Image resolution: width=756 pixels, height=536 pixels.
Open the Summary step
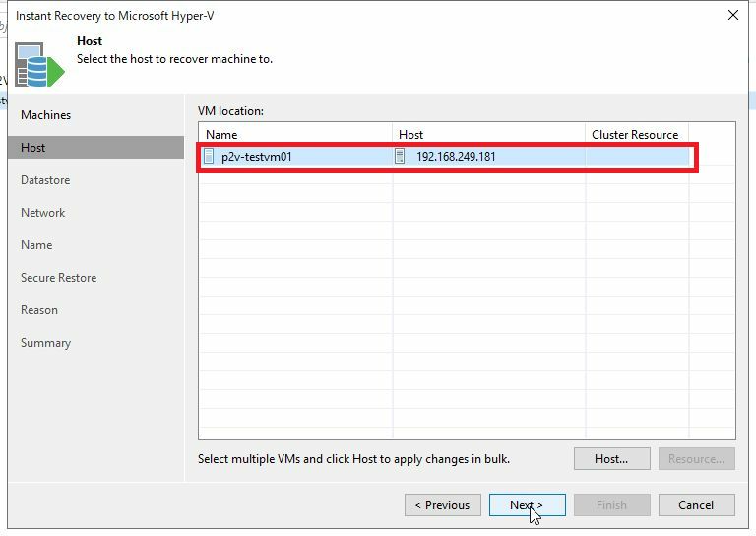point(45,343)
